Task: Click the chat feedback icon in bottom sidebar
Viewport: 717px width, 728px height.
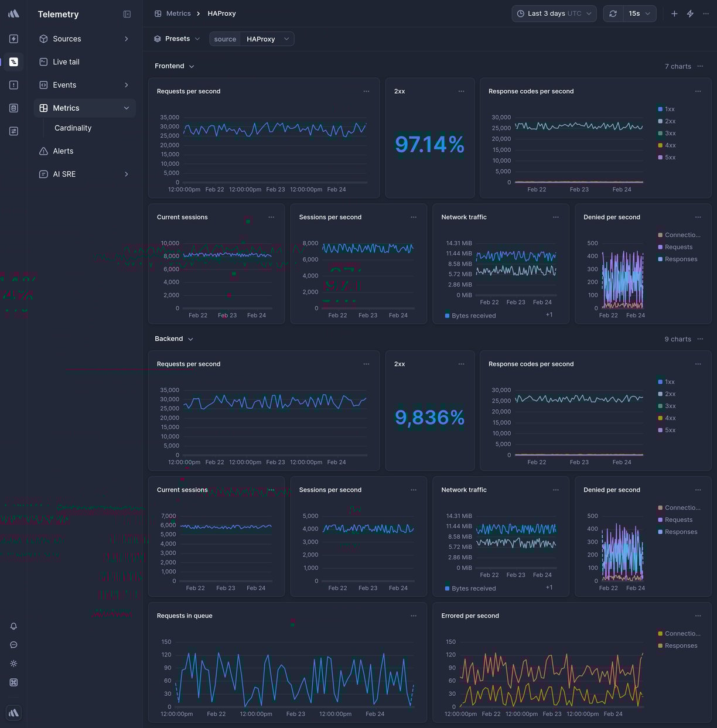Action: (x=13, y=645)
